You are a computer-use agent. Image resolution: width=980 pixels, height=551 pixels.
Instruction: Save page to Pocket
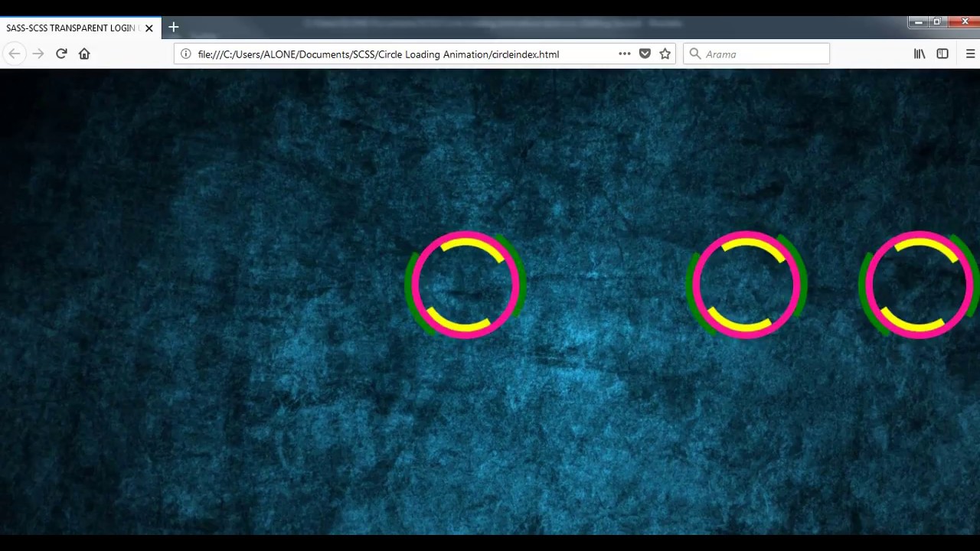pos(645,54)
